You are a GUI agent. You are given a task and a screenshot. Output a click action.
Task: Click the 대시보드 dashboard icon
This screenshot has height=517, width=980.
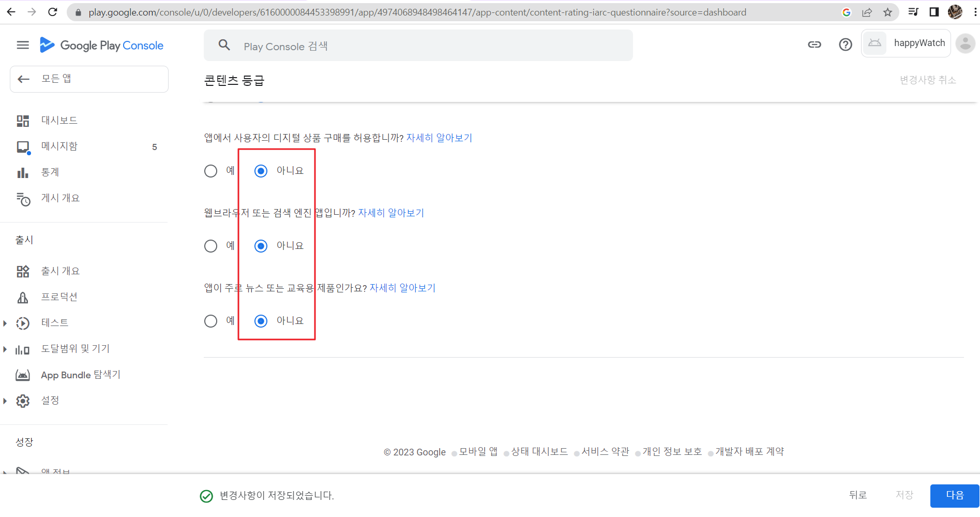point(23,121)
